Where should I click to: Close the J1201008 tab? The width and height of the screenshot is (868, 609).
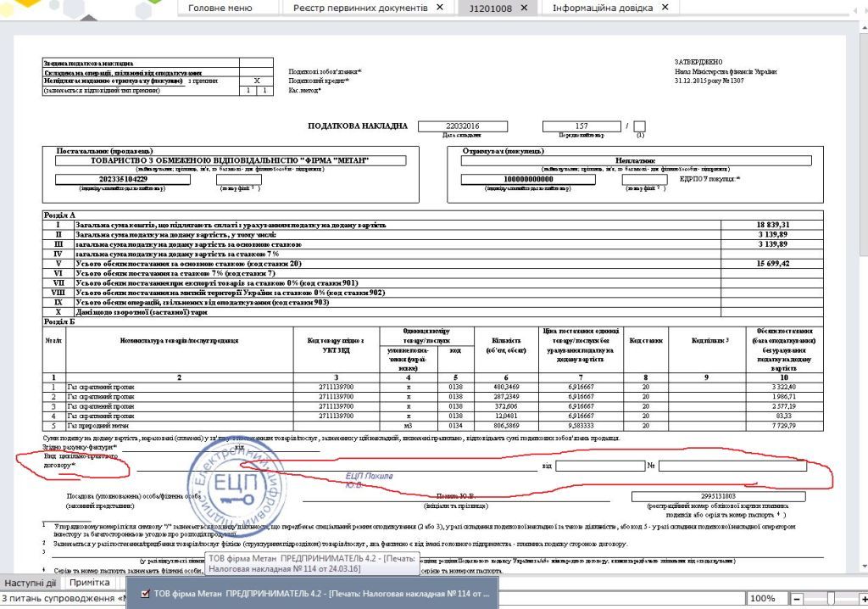(524, 8)
